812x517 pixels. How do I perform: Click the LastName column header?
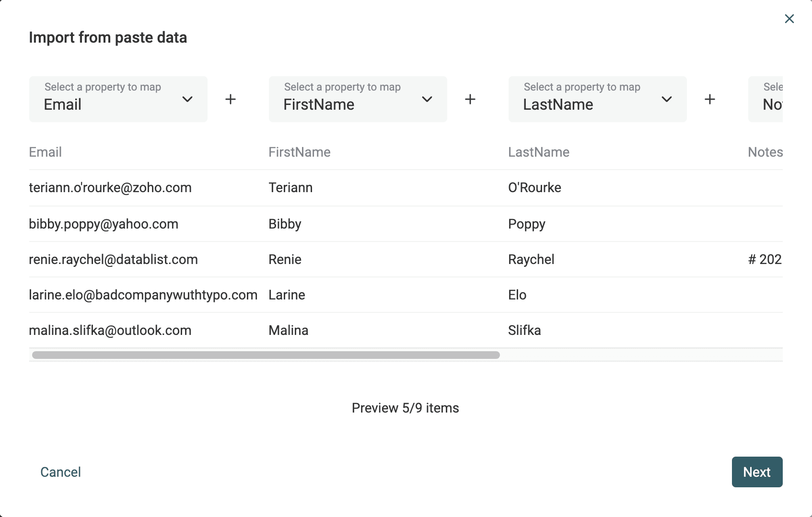coord(539,152)
